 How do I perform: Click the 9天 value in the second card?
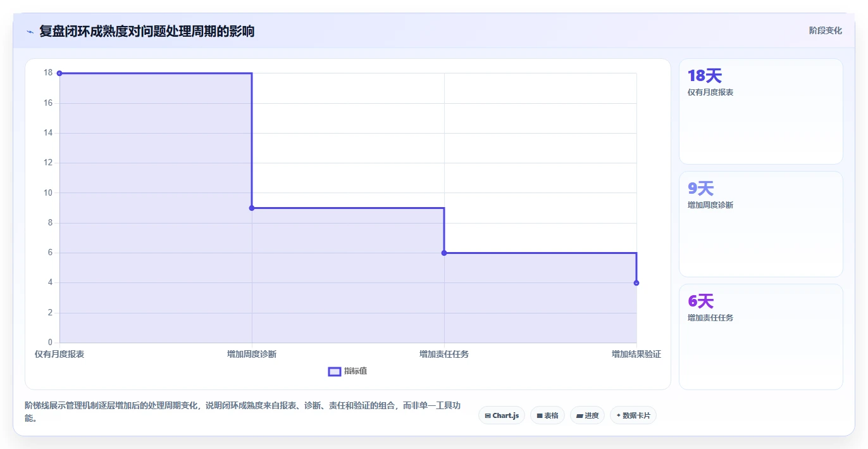tap(700, 189)
